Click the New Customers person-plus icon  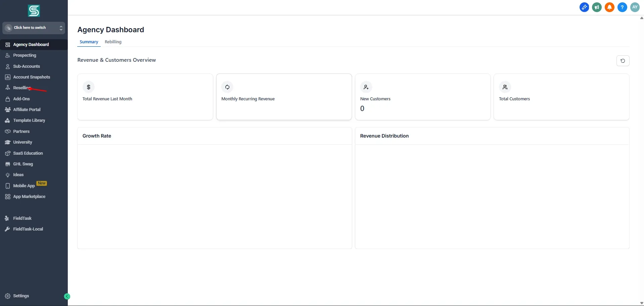366,87
